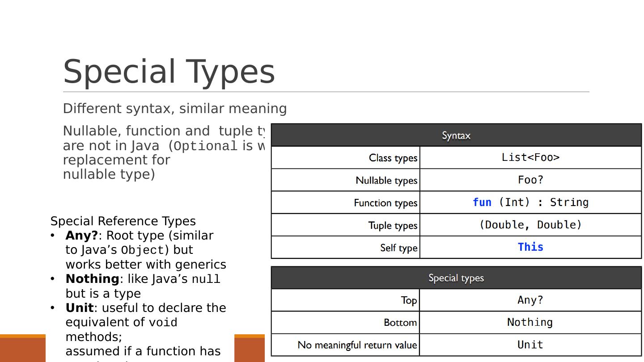Viewport: 644px width, 362px height.
Task: Select the "Nullable types" row label
Action: pos(386,181)
